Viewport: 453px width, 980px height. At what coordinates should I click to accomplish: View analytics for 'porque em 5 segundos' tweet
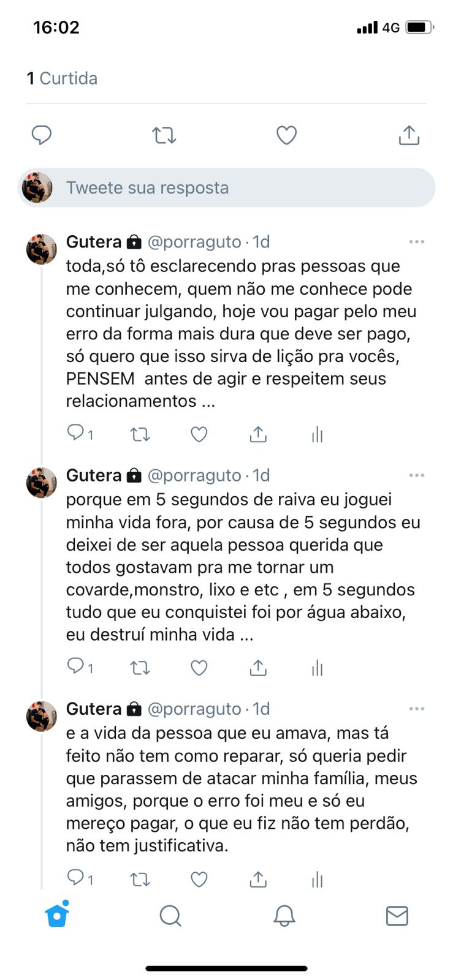tap(317, 668)
